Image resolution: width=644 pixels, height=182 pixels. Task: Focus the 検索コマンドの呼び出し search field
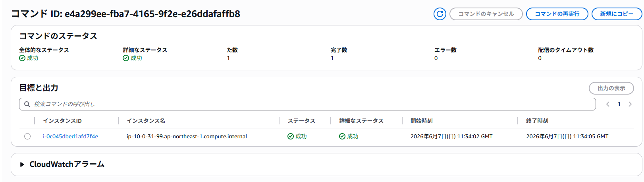307,104
